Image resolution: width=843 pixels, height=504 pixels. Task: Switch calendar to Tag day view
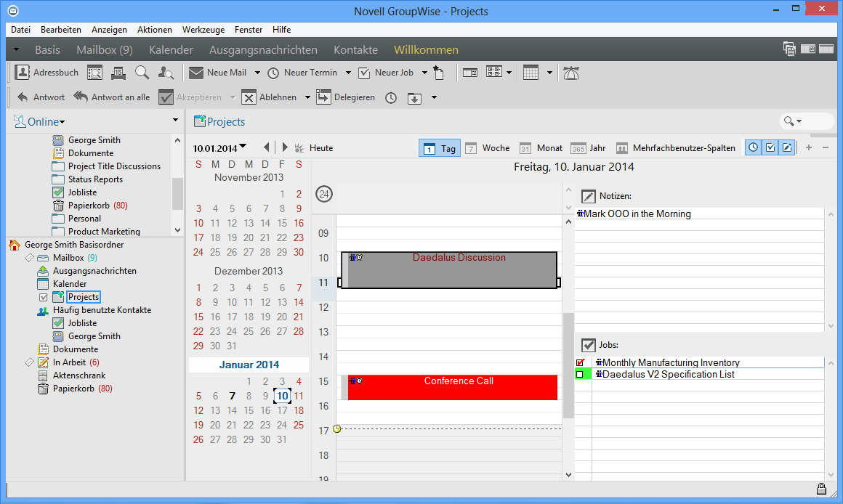tap(440, 148)
